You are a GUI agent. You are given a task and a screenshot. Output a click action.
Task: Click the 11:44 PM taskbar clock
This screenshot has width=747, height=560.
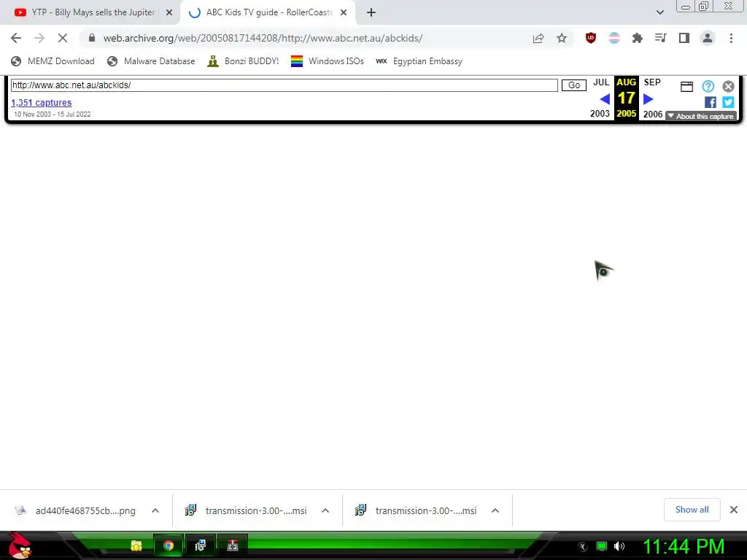tap(684, 547)
